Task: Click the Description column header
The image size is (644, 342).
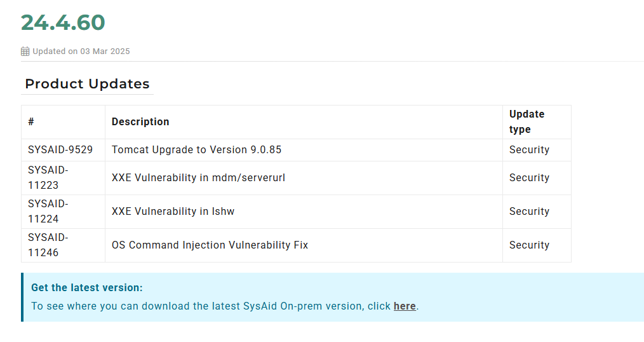Action: (140, 121)
